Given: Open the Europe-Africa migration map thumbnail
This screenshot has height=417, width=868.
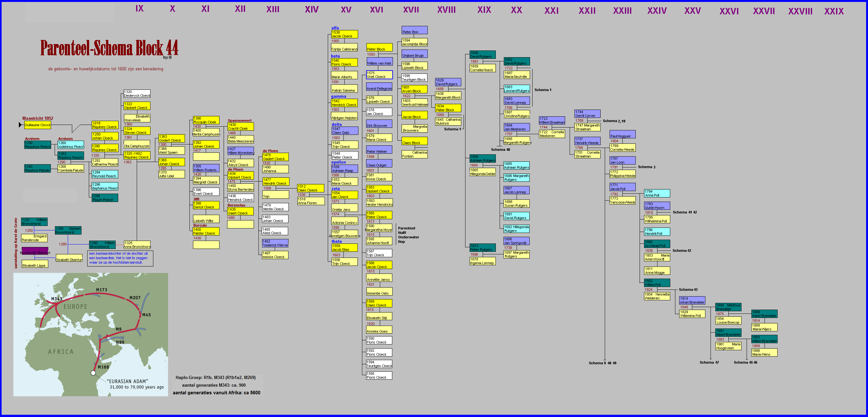Looking at the screenshot, I should click(91, 334).
